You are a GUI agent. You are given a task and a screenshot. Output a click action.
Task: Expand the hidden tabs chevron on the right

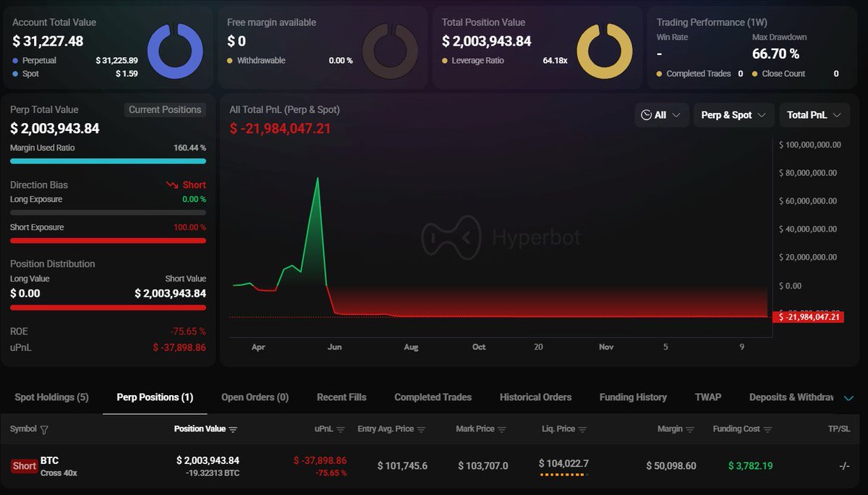click(849, 397)
